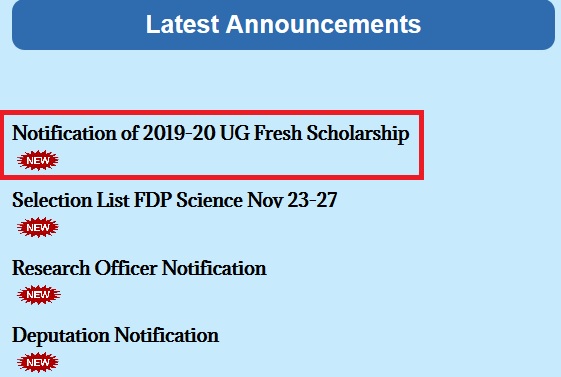Open the Research Officer Notification link
This screenshot has height=377, width=561.
pos(139,268)
